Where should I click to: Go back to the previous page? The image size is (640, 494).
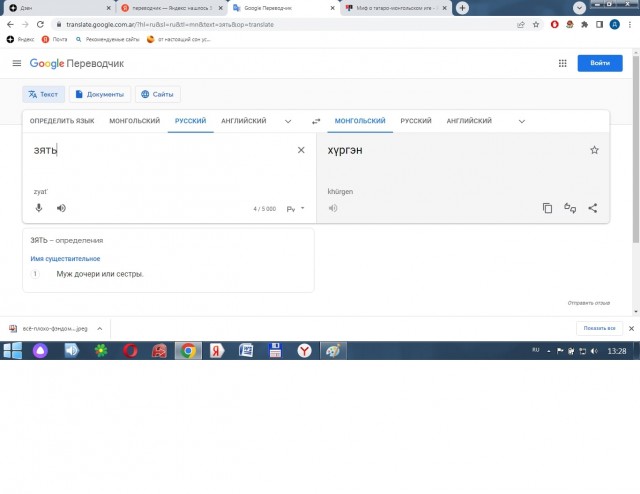click(x=10, y=24)
